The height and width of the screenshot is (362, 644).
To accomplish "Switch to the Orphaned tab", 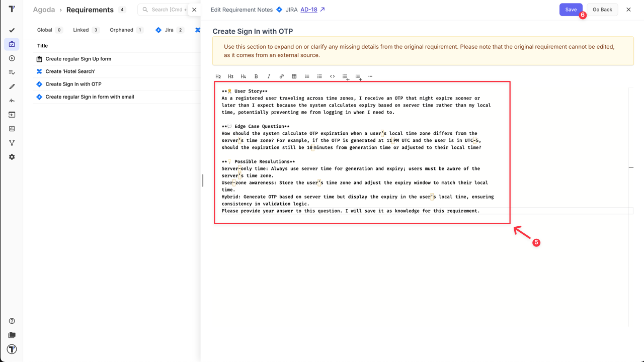I will (122, 30).
